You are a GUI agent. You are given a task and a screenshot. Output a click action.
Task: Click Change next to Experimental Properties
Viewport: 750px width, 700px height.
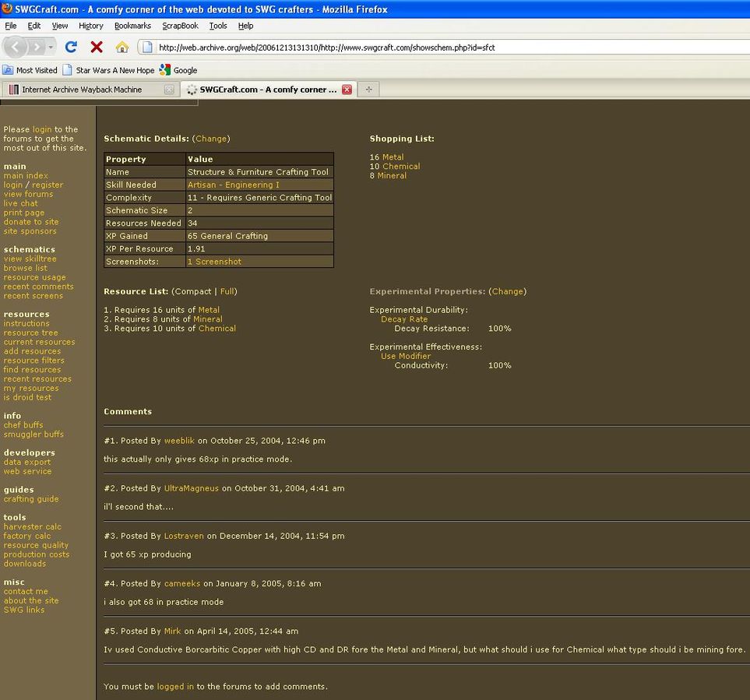507,291
